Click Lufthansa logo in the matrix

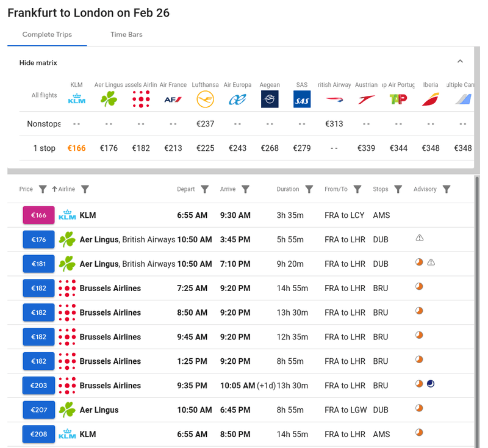point(206,99)
